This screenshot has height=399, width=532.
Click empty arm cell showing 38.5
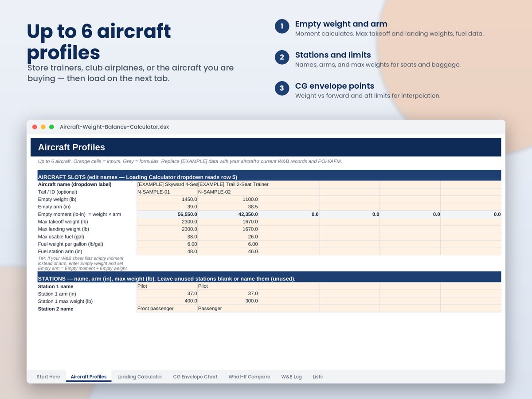pos(228,207)
